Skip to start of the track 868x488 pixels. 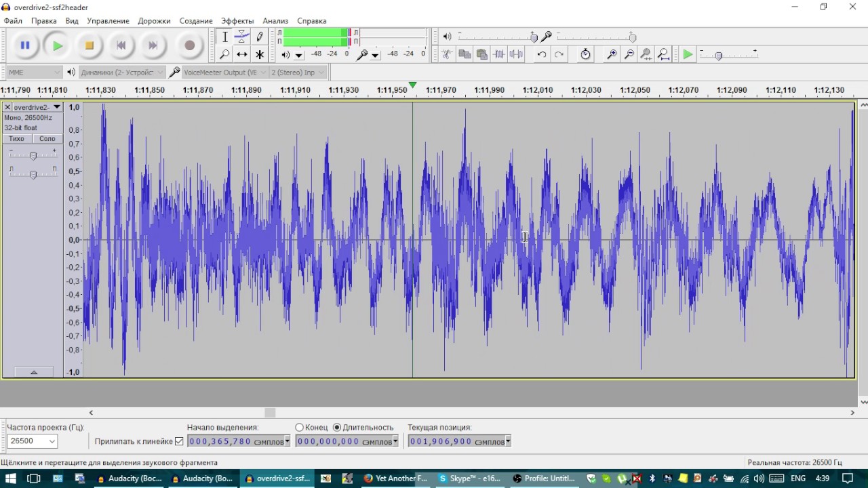pos(121,45)
